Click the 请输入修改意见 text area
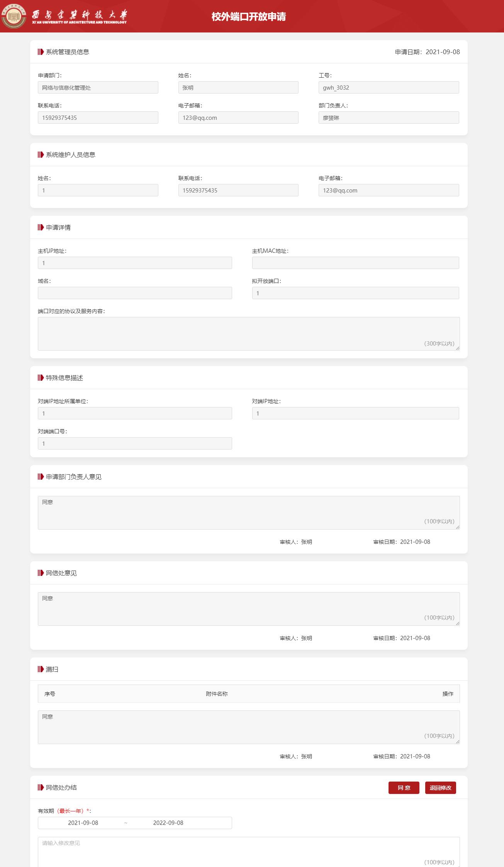The width and height of the screenshot is (504, 867). tap(249, 852)
